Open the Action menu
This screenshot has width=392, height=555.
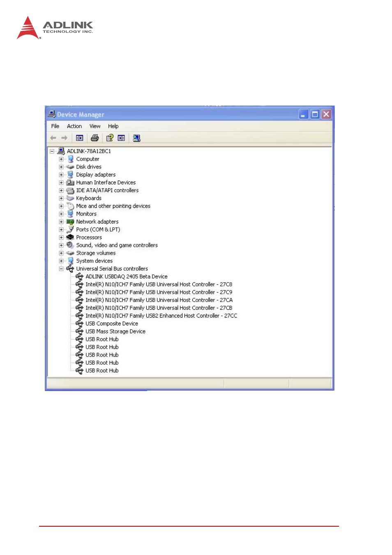74,126
